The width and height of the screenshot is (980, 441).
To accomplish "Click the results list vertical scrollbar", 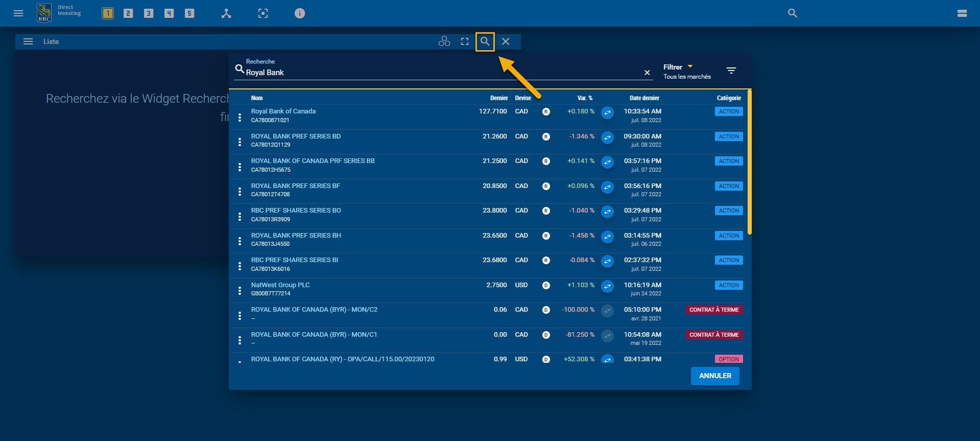I will (749, 163).
